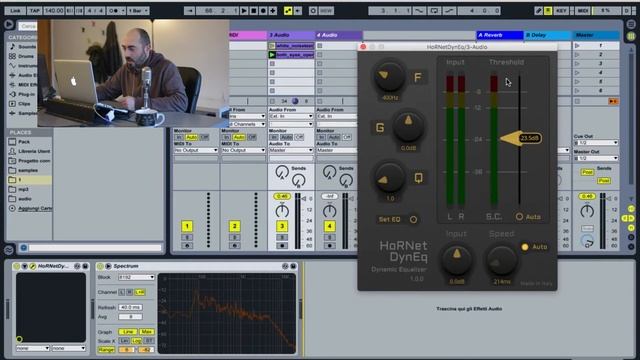The width and height of the screenshot is (640, 360).
Task: Click the transport Play button
Action: (x=244, y=11)
